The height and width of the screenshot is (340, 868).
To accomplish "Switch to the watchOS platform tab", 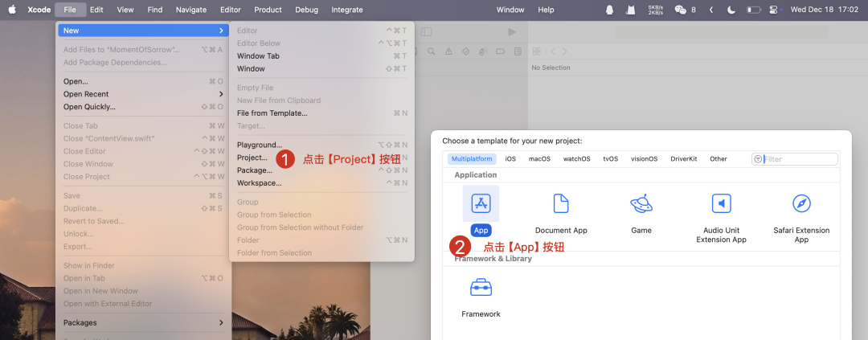I will pyautogui.click(x=577, y=159).
